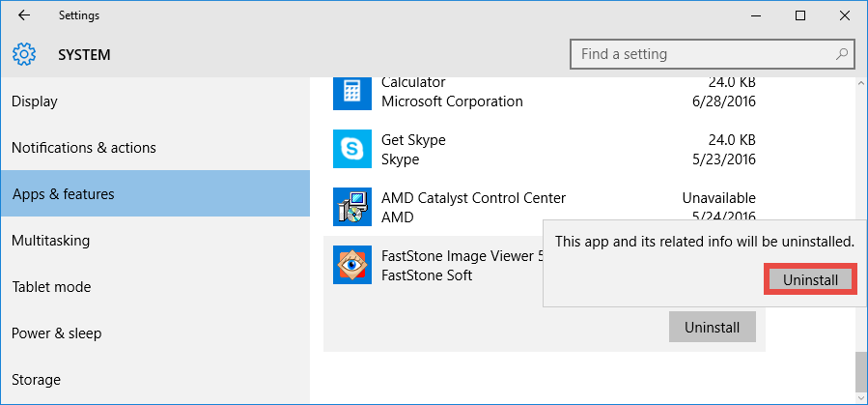Close the Settings window
Viewport: 868px width, 405px height.
coord(844,15)
